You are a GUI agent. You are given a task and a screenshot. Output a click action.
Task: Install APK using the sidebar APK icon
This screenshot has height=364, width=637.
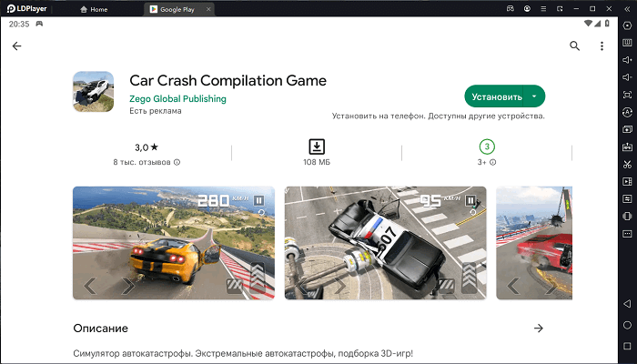pyautogui.click(x=627, y=147)
